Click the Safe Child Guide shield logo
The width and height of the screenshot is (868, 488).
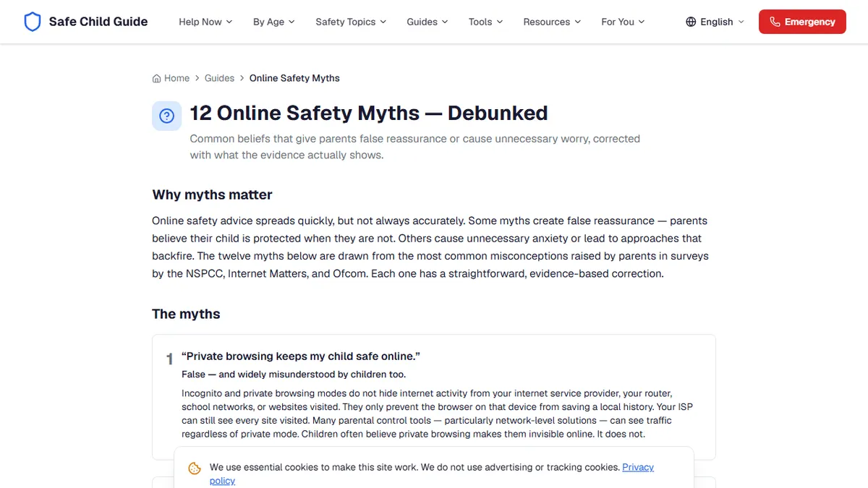[x=33, y=22]
